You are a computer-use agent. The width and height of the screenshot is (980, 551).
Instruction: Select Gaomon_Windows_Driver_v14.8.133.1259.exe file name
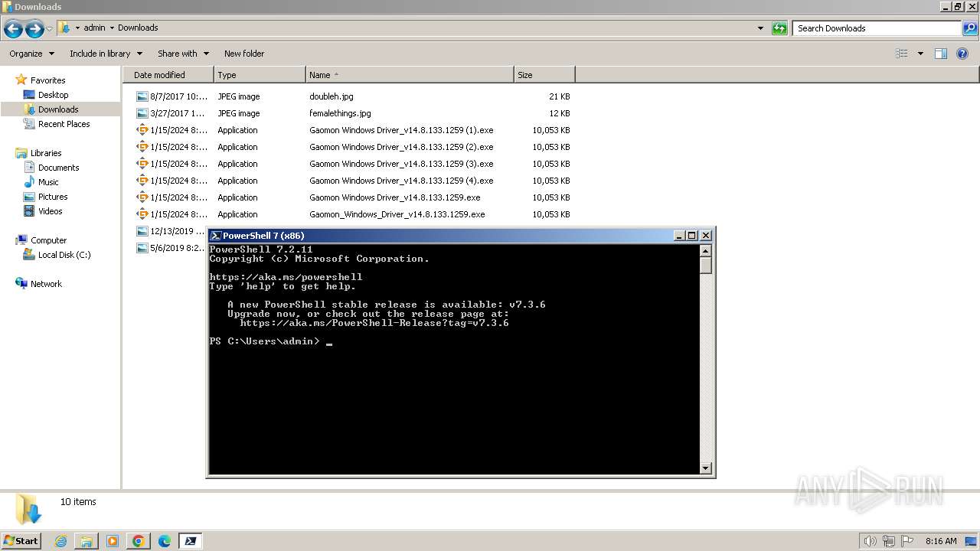[x=397, y=214]
